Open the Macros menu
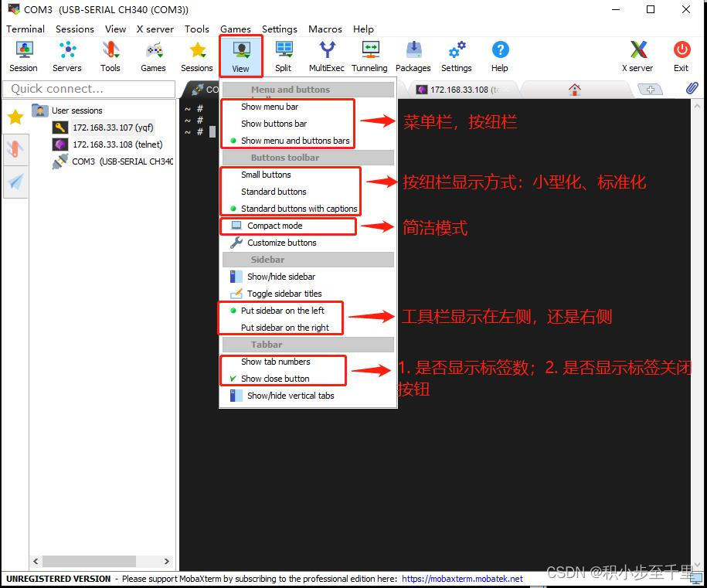The height and width of the screenshot is (588, 707). pyautogui.click(x=325, y=29)
